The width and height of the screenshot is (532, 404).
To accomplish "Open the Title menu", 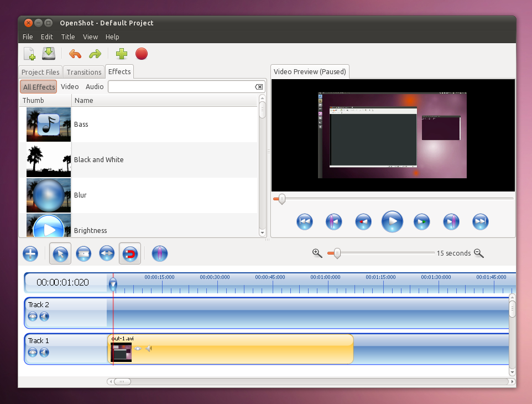I will point(68,37).
